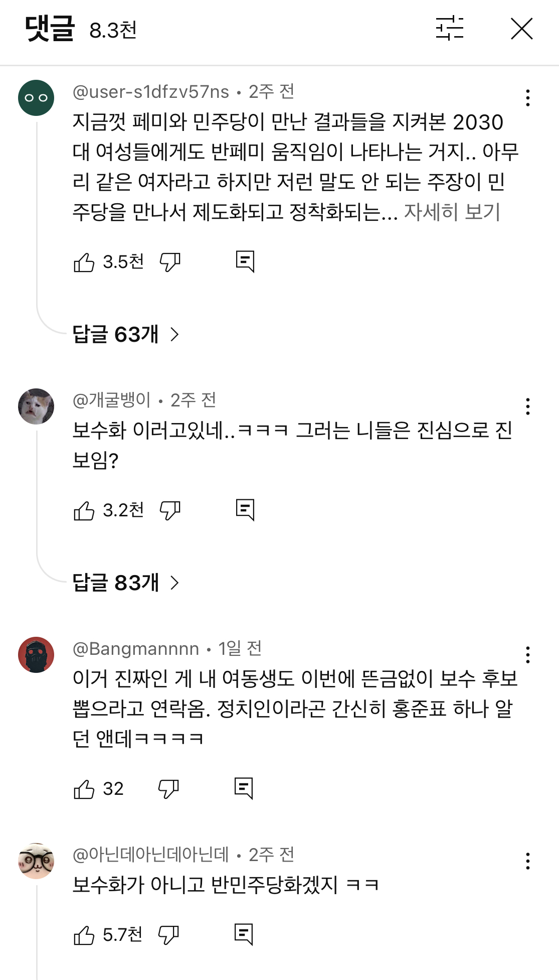Like the comment by @user-s1dfzv57ns

tap(84, 262)
